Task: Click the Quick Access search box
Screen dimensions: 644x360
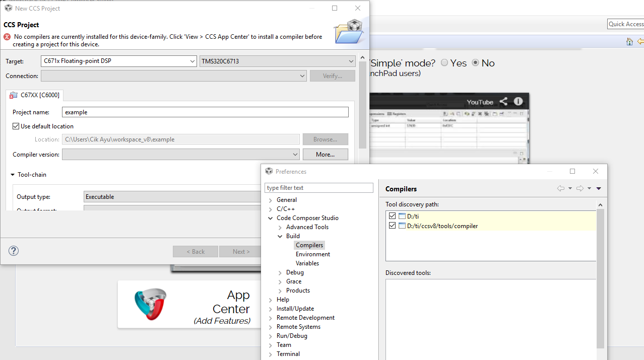Action: [625, 24]
